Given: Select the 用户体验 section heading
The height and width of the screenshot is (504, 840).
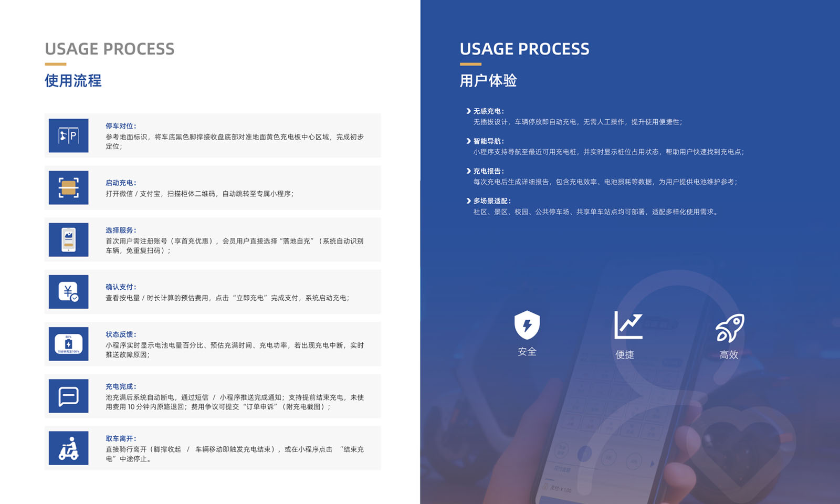Looking at the screenshot, I should pyautogui.click(x=488, y=81).
